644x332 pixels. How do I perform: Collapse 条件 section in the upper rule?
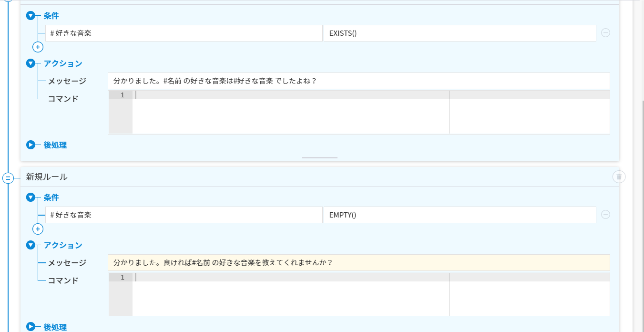31,16
